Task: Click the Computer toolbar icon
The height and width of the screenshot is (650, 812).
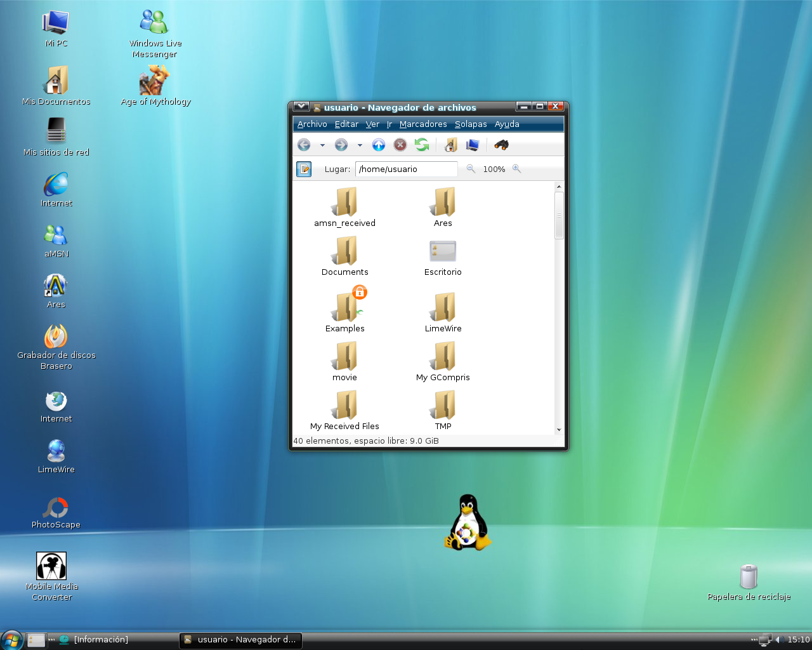Action: click(x=473, y=145)
